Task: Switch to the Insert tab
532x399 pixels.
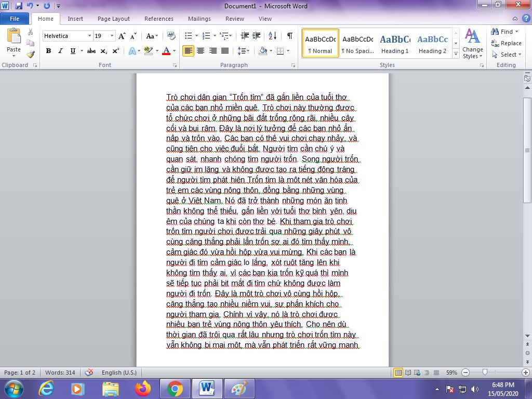Action: tap(75, 19)
